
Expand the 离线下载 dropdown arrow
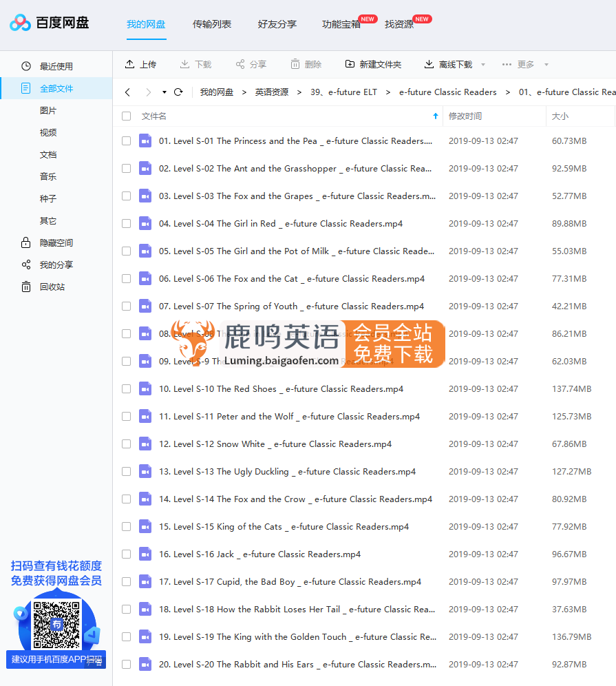tap(483, 65)
